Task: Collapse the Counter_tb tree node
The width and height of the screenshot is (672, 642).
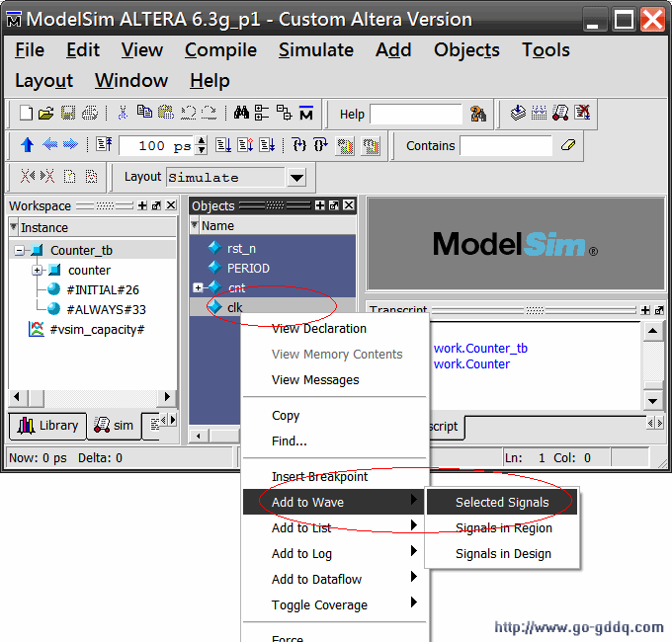Action: pyautogui.click(x=19, y=251)
